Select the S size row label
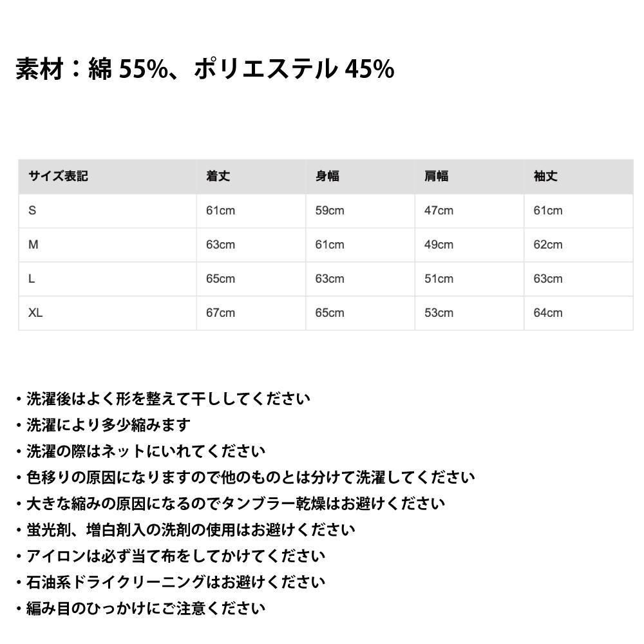 [32, 211]
